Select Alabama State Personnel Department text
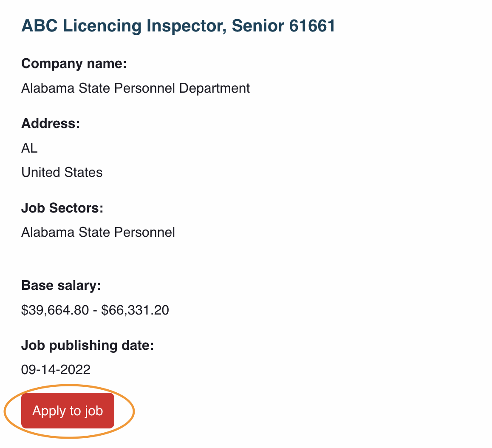This screenshot has height=448, width=492. click(x=136, y=88)
